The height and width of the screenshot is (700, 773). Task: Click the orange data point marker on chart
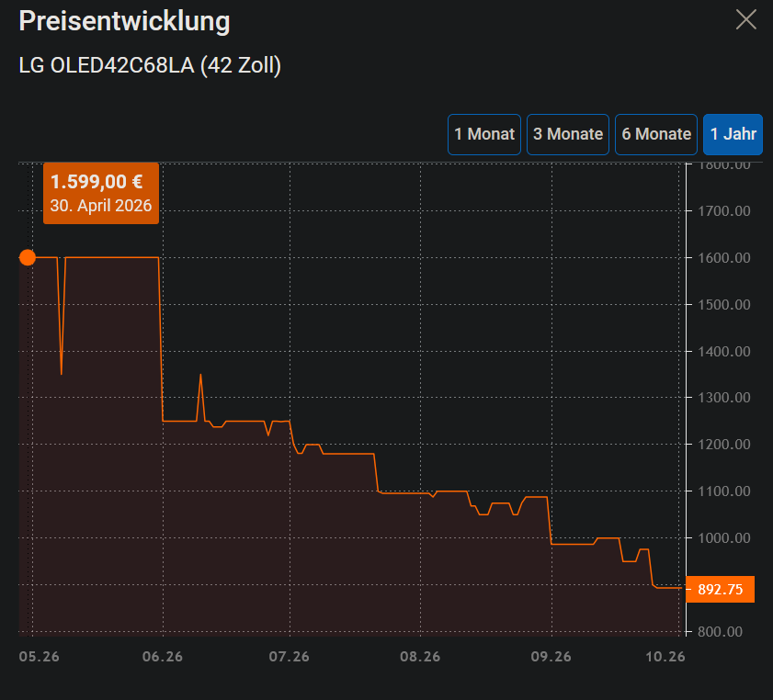click(x=28, y=257)
